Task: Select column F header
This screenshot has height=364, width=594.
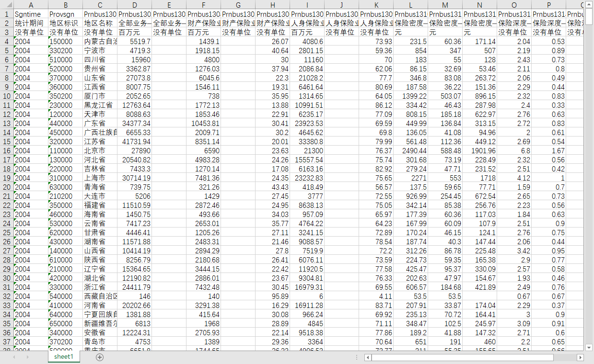Action: tap(203, 5)
